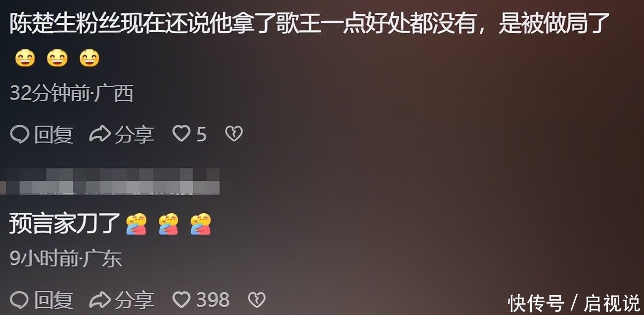Click 回复 text under the 32分钟前 comment
The image size is (644, 315).
(53, 134)
